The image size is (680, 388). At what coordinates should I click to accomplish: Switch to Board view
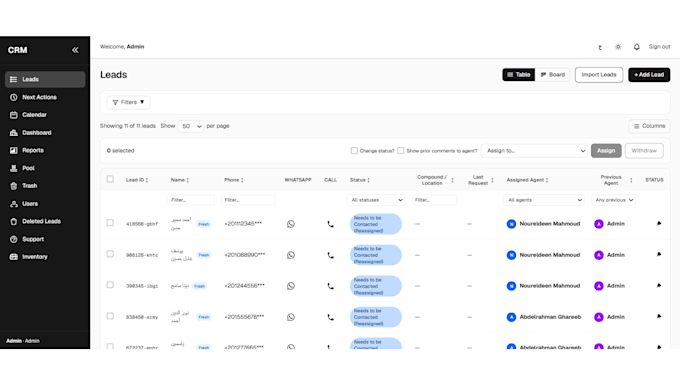(552, 75)
